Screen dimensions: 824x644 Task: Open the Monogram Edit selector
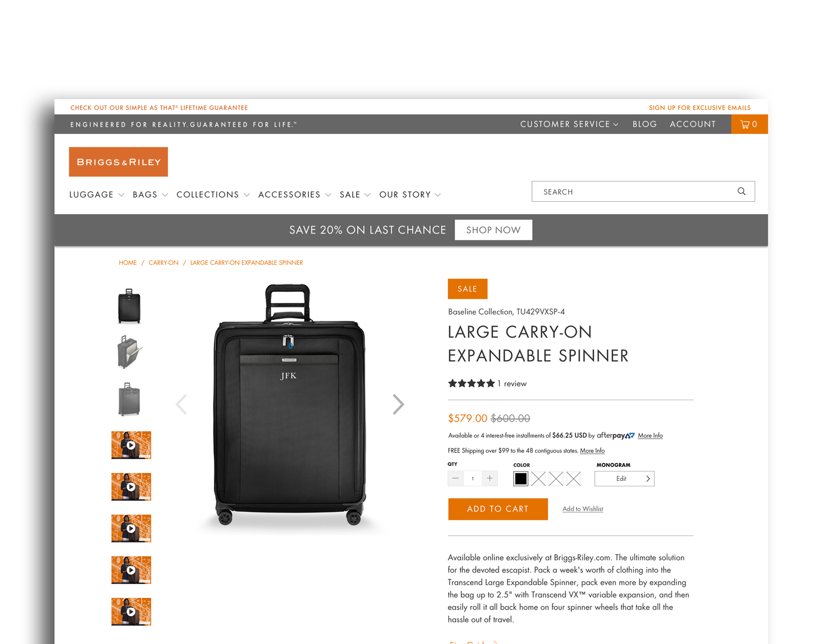(x=624, y=478)
